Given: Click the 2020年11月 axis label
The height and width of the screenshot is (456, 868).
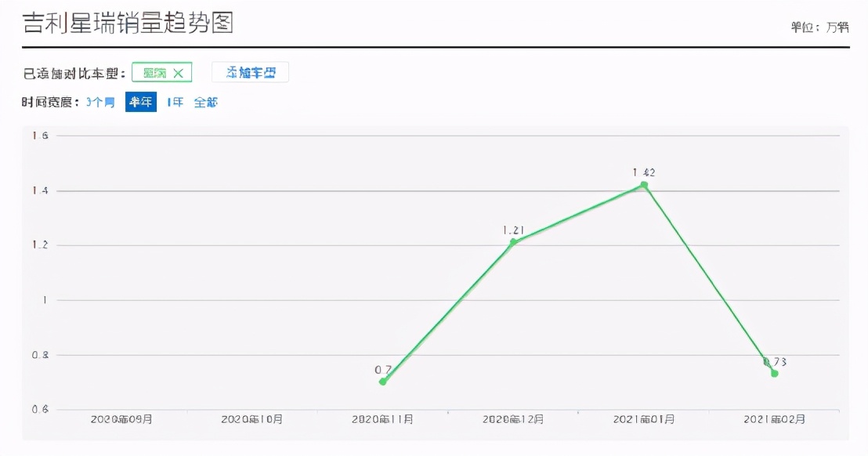Looking at the screenshot, I should [x=382, y=419].
